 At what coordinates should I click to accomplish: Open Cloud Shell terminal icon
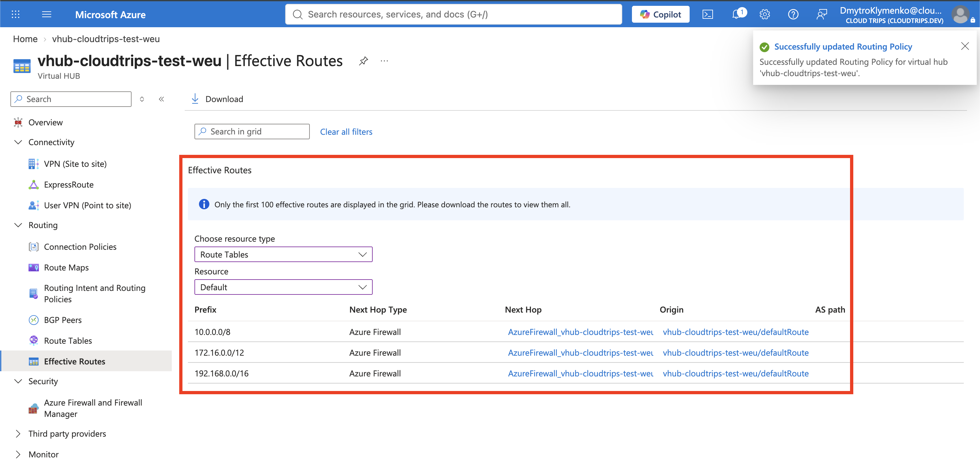point(707,15)
